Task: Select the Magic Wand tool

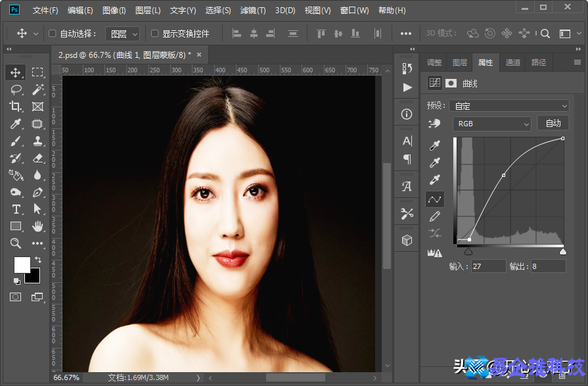Action: [37, 89]
